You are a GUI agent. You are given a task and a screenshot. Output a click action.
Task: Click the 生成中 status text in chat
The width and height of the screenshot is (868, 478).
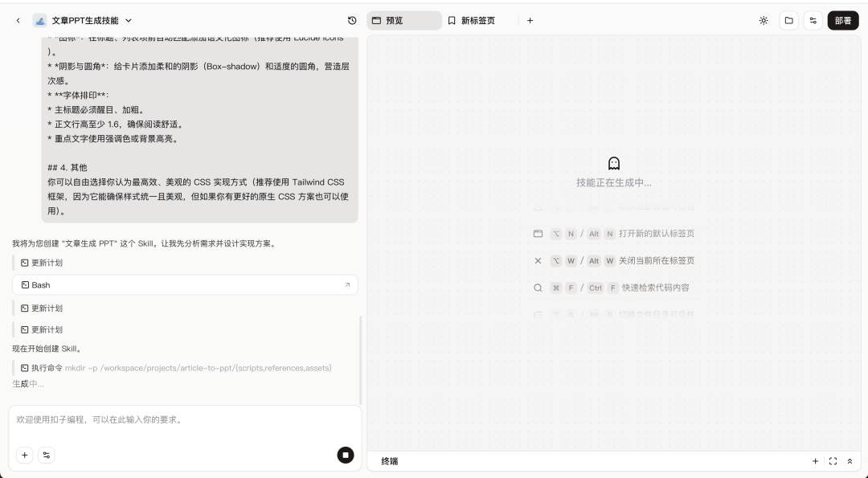click(28, 384)
